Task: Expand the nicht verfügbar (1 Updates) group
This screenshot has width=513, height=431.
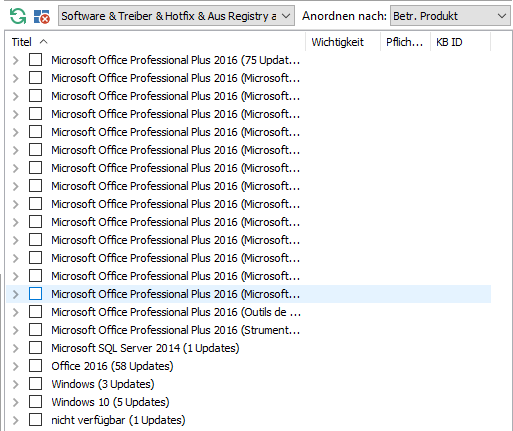Action: 16,420
